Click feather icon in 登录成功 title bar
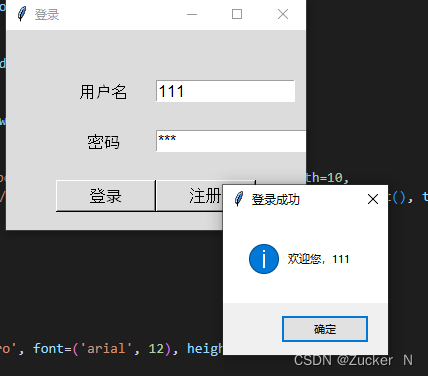Image resolution: width=428 pixels, height=376 pixels. (x=239, y=199)
